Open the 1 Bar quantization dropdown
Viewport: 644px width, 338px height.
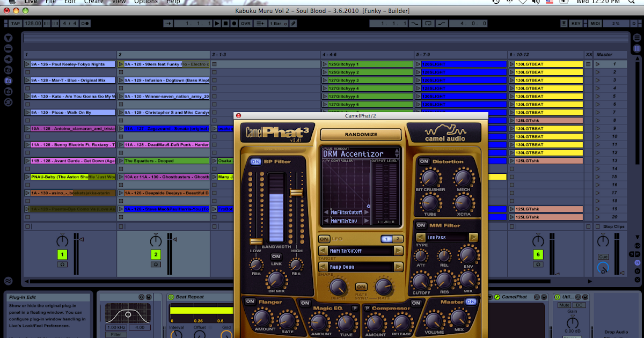(279, 24)
